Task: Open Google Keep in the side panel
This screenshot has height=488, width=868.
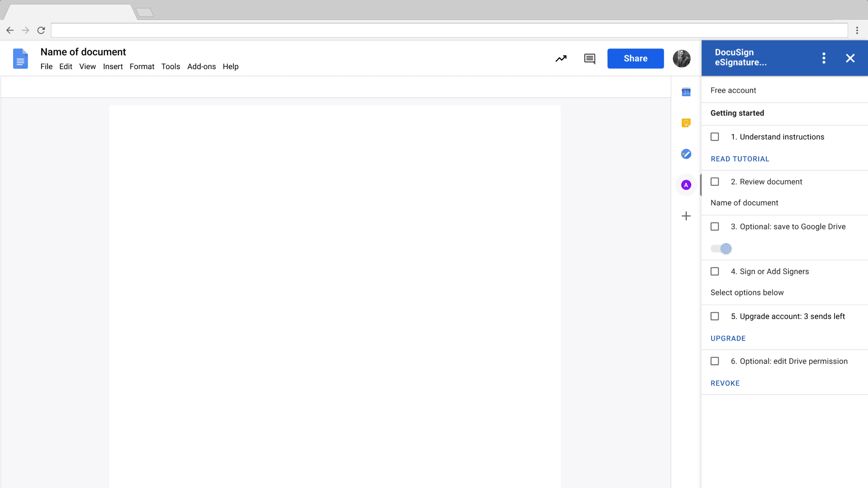Action: tap(686, 122)
